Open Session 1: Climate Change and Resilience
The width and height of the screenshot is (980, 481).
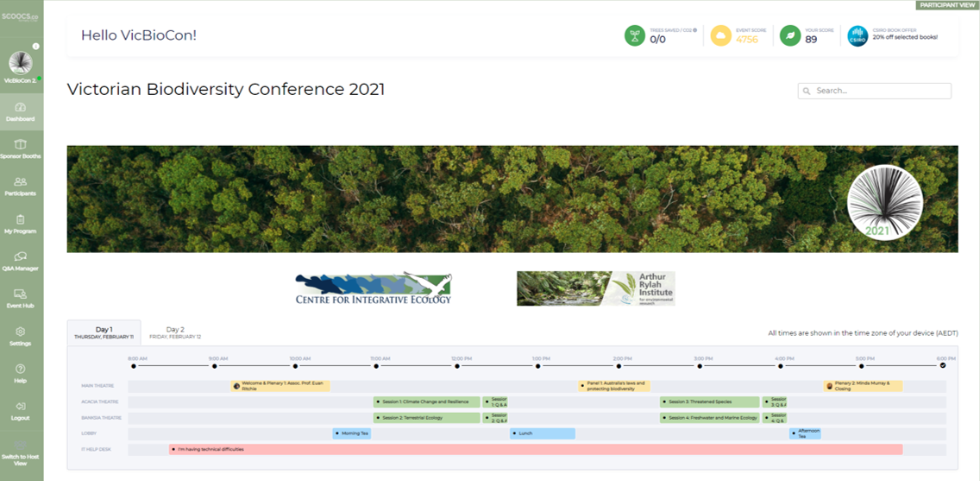point(427,402)
